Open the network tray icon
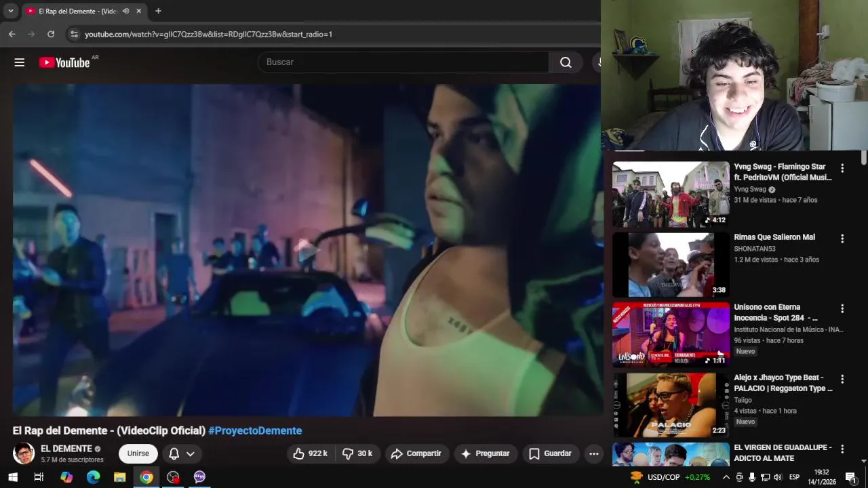This screenshot has width=868, height=488. coord(765,477)
